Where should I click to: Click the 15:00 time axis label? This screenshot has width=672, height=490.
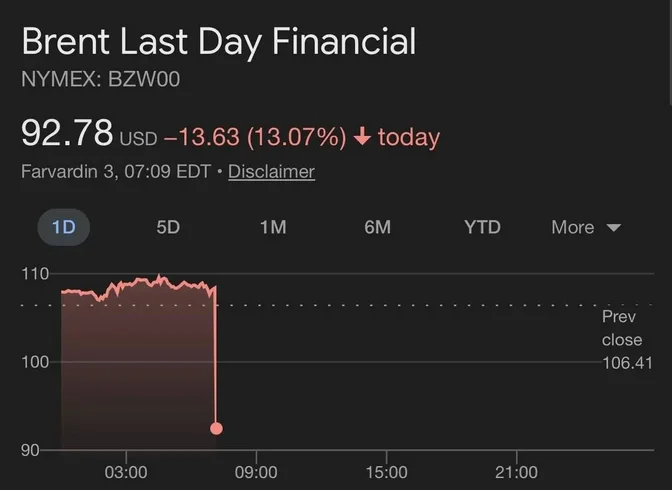click(386, 472)
